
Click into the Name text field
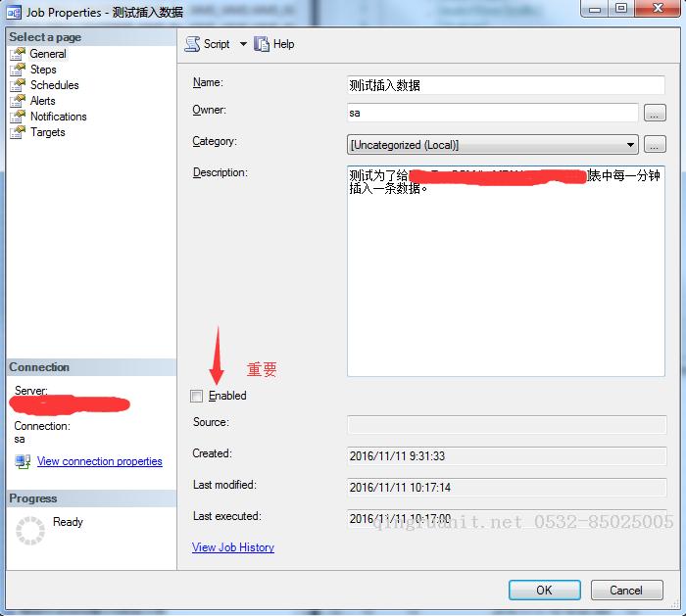(x=506, y=85)
